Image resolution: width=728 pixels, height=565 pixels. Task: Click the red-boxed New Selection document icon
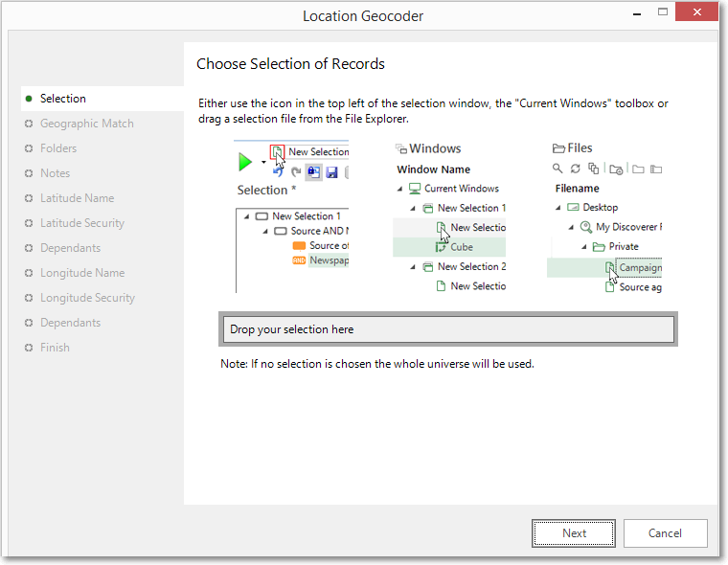tap(277, 152)
